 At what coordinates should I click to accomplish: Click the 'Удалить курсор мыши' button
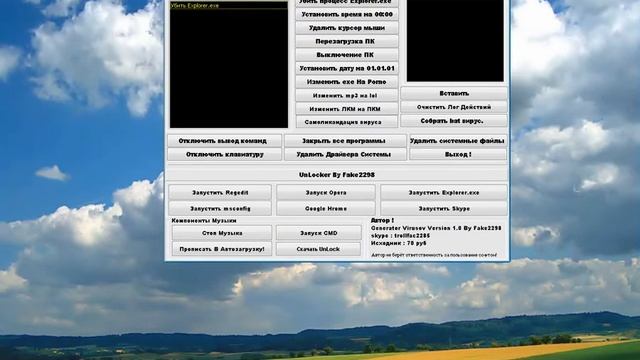coord(347,28)
